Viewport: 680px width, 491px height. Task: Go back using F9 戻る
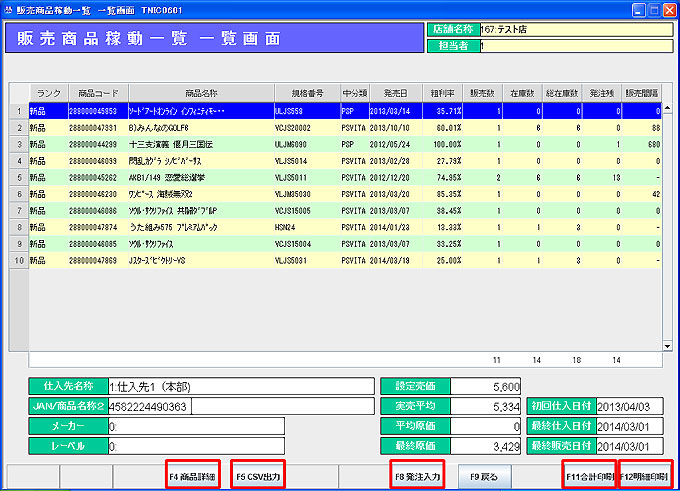[x=483, y=476]
